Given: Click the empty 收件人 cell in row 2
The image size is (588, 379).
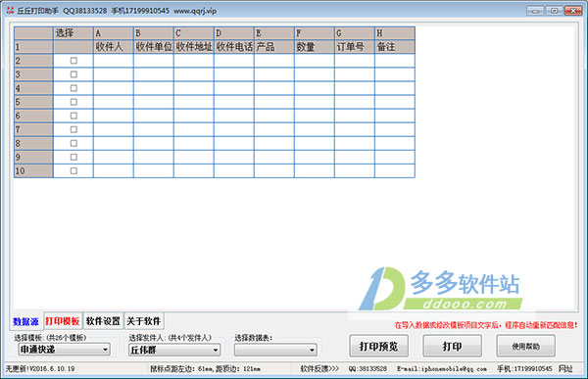Looking at the screenshot, I should pyautogui.click(x=114, y=61).
